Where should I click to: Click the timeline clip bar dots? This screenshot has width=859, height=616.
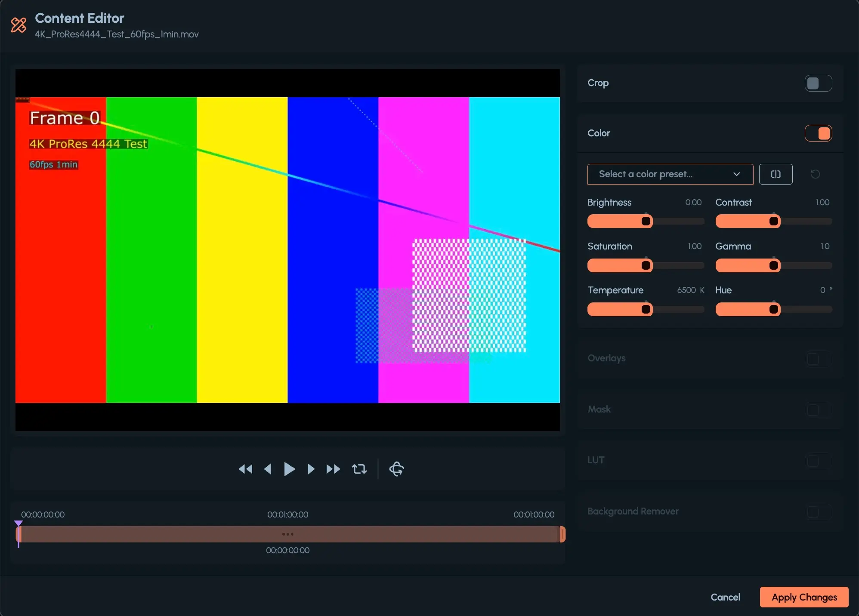coord(287,534)
